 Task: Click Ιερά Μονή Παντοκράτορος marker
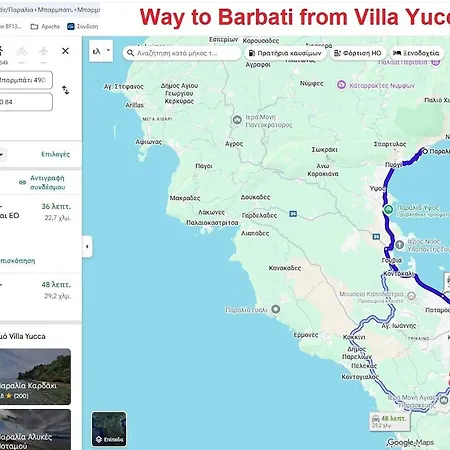click(237, 120)
